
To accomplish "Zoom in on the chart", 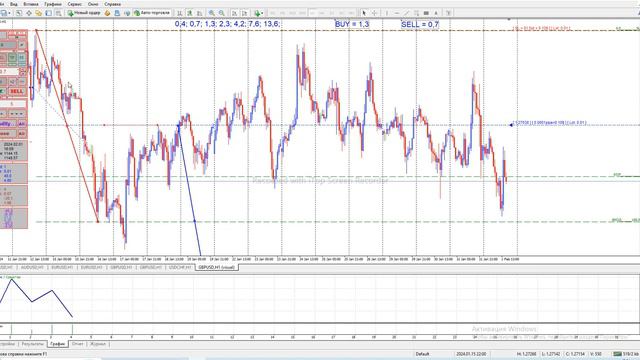I will click(x=212, y=13).
